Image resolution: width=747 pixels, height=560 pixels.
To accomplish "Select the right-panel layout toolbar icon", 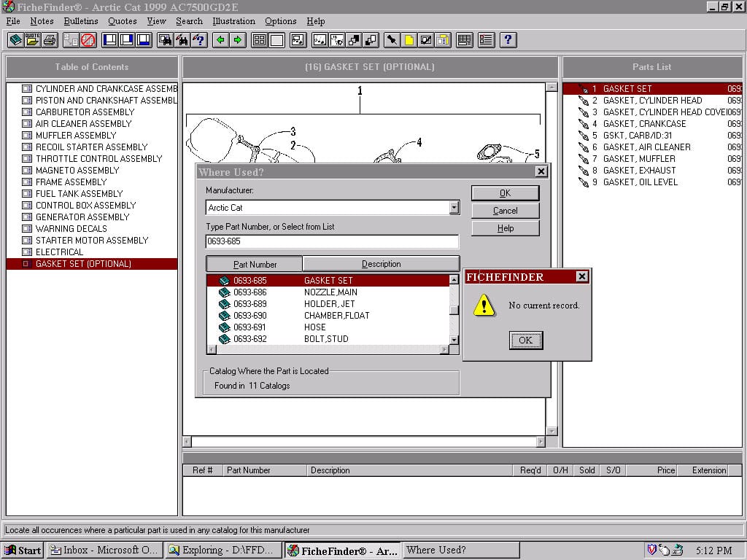I will point(127,40).
